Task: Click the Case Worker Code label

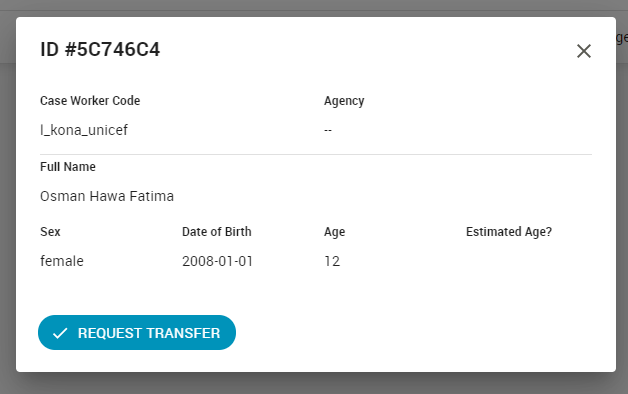Action: click(x=90, y=101)
